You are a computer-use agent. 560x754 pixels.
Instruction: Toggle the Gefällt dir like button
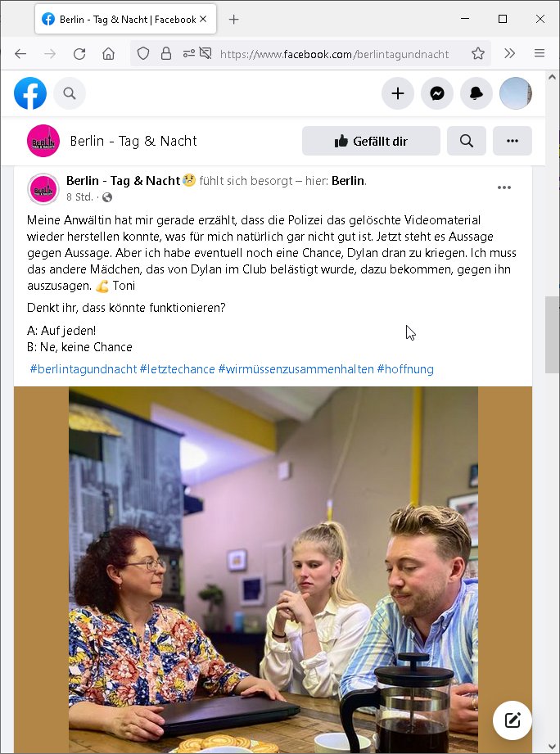(x=371, y=141)
